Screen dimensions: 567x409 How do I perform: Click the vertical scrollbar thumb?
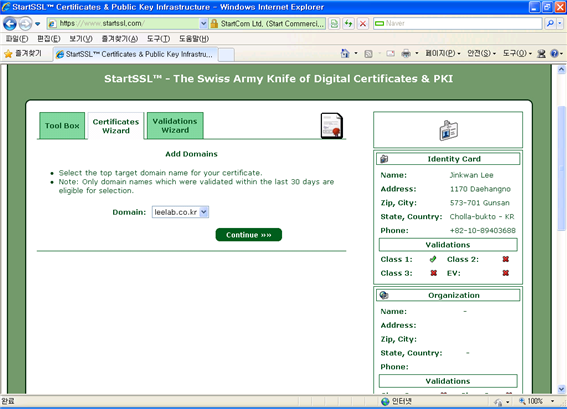[x=561, y=168]
